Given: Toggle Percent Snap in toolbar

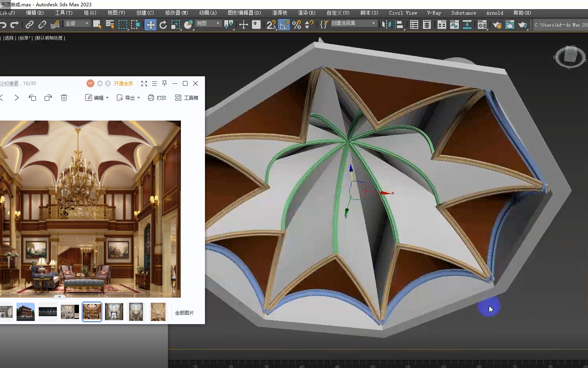Looking at the screenshot, I should pyautogui.click(x=297, y=25).
